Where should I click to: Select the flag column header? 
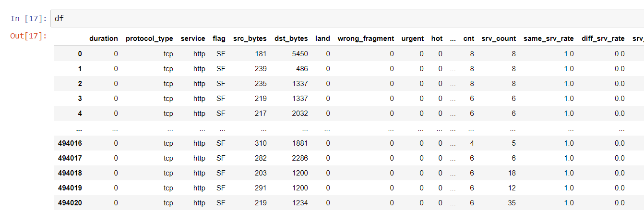coord(219,38)
